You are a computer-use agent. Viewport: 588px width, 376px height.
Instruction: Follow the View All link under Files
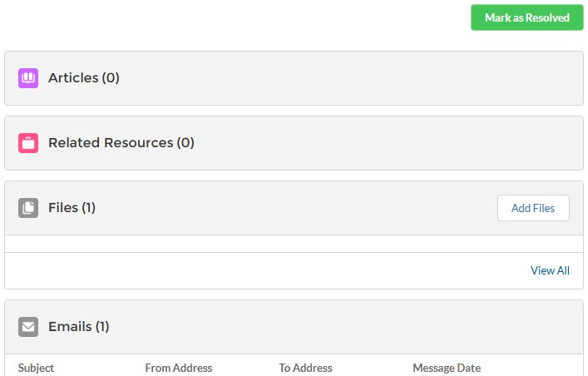(550, 270)
